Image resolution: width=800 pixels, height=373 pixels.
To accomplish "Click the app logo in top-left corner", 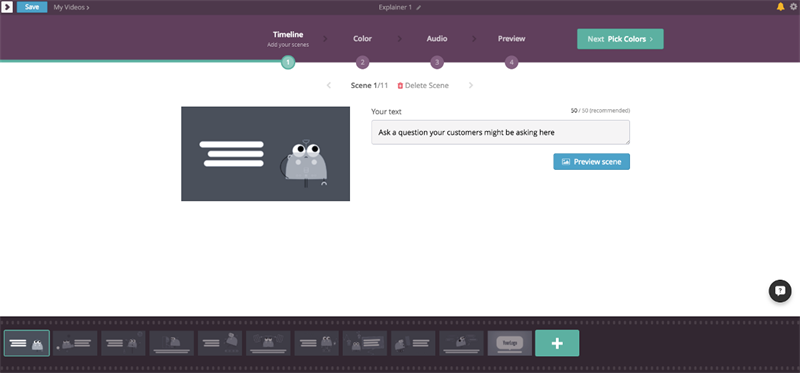I will 7,7.
